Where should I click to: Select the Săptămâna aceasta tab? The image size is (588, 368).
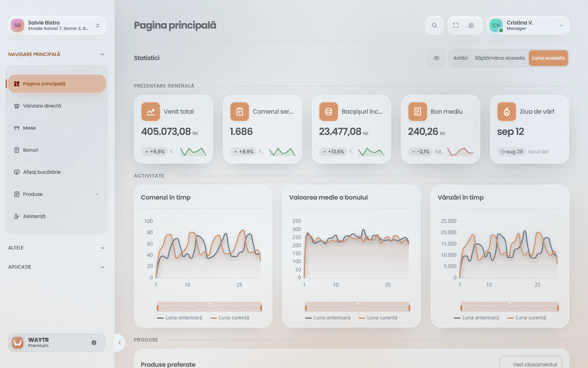tap(500, 58)
